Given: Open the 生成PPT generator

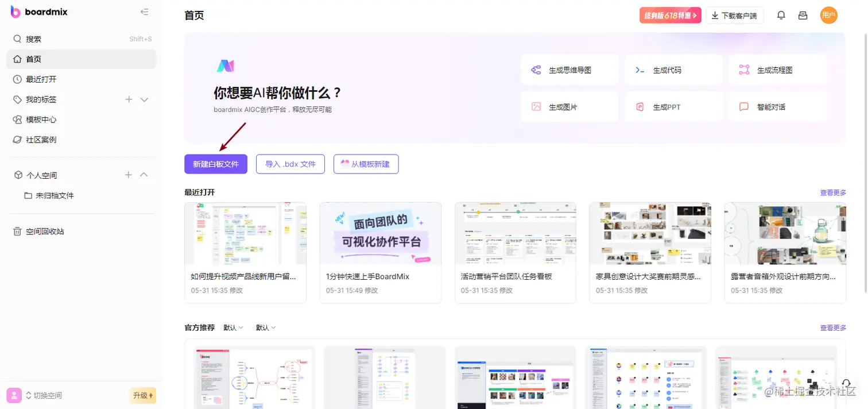Looking at the screenshot, I should coord(673,106).
